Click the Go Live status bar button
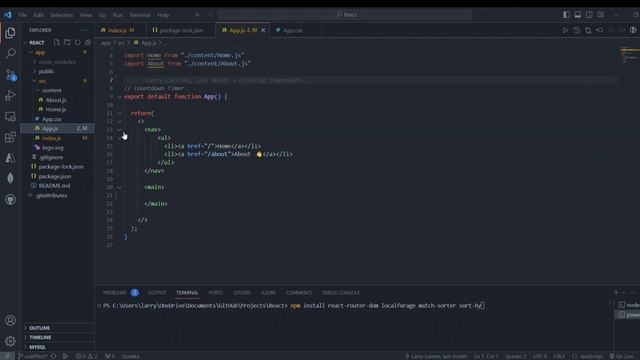 (x=622, y=356)
